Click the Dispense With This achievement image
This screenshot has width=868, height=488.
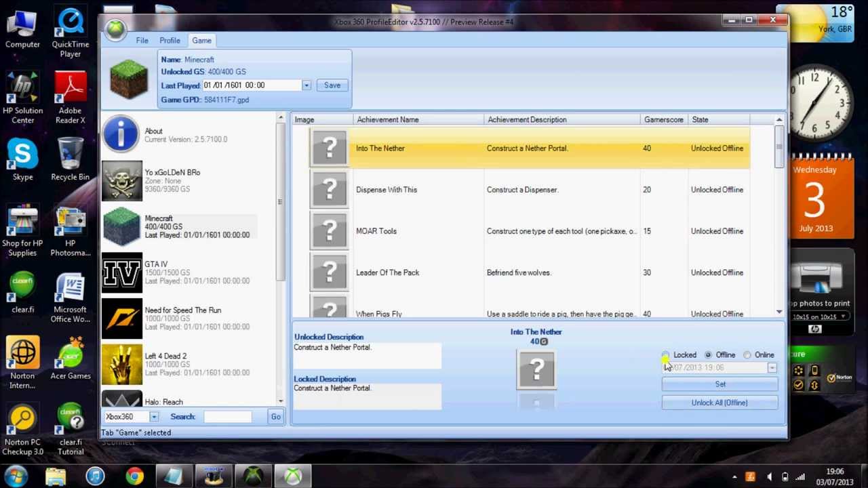coord(330,189)
